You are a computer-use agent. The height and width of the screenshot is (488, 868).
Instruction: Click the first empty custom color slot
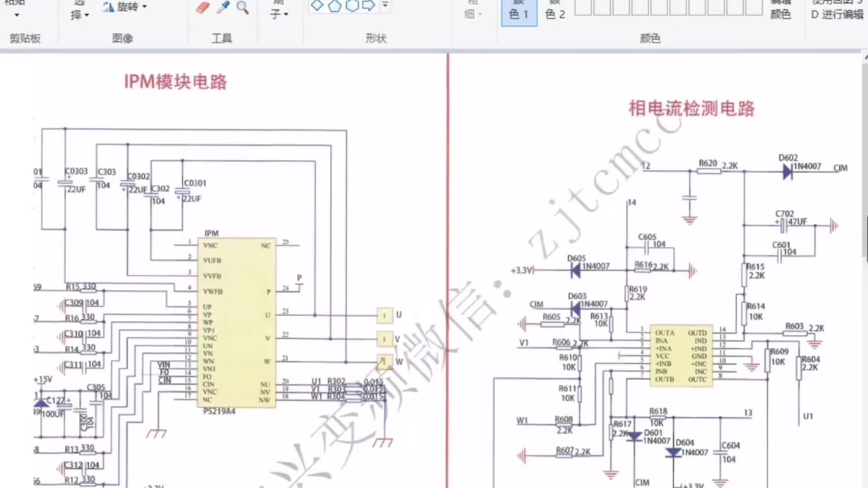[x=583, y=8]
